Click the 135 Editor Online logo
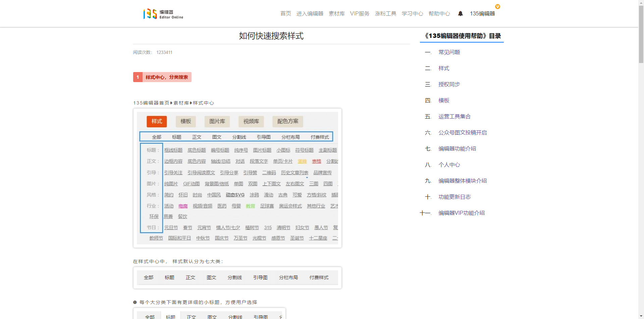Screen dimensions: 644x319 click(x=163, y=14)
